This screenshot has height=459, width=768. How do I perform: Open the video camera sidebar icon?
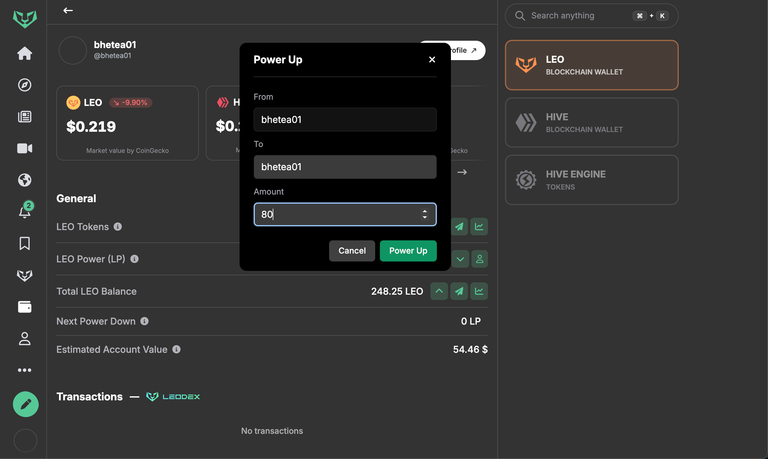click(24, 148)
